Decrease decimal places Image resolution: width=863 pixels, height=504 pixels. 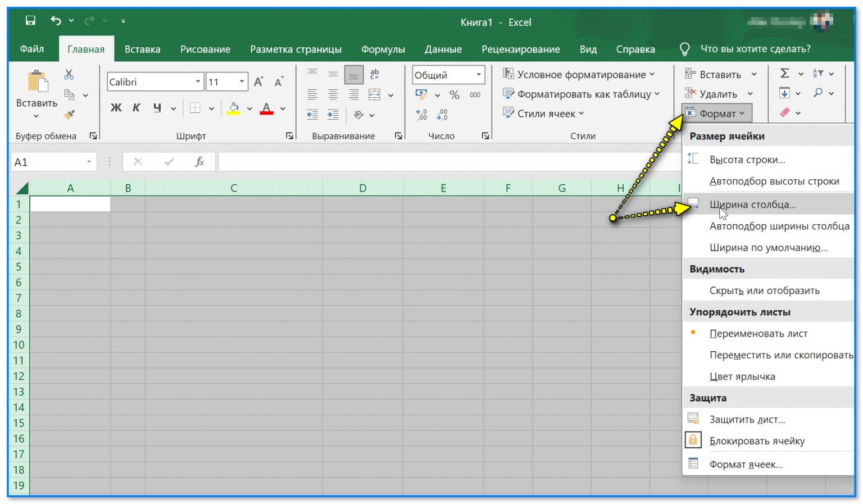[442, 115]
